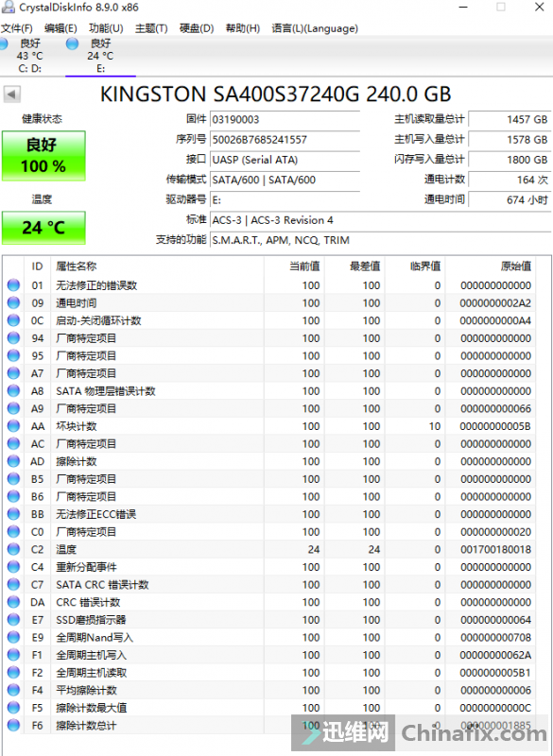Click status orb for attribute 01 row
Image resolution: width=553 pixels, height=756 pixels.
[x=13, y=285]
